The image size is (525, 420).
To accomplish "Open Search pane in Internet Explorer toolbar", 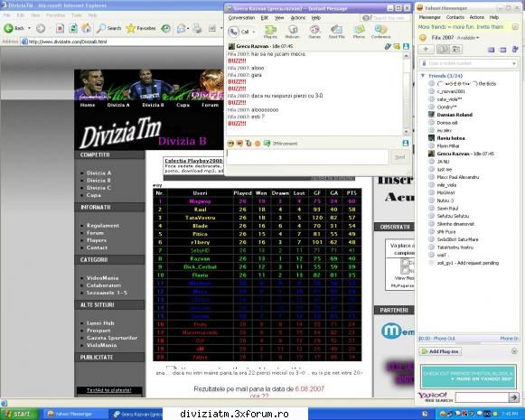I will [108, 28].
